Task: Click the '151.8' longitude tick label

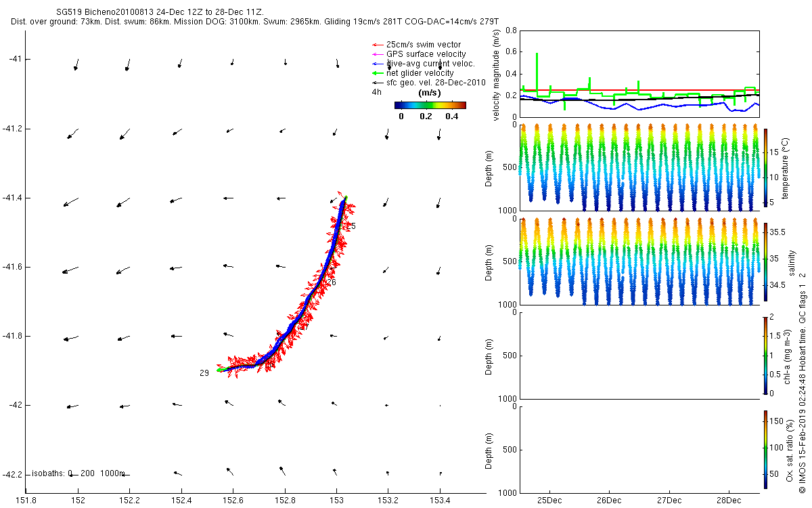Action: point(26,501)
